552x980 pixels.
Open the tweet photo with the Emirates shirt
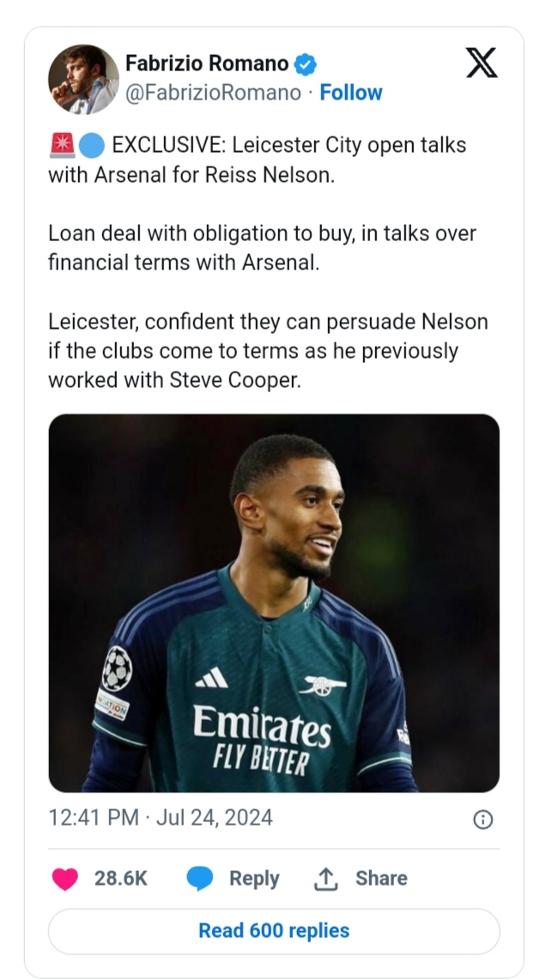pyautogui.click(x=274, y=602)
